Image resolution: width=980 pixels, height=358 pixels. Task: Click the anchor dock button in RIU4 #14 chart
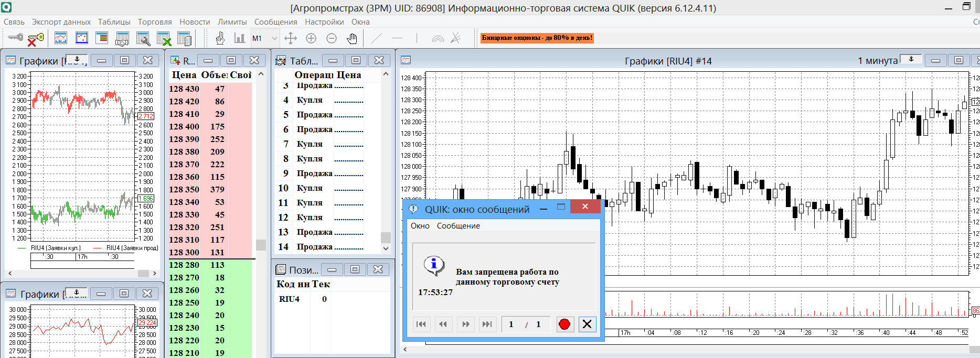point(911,60)
